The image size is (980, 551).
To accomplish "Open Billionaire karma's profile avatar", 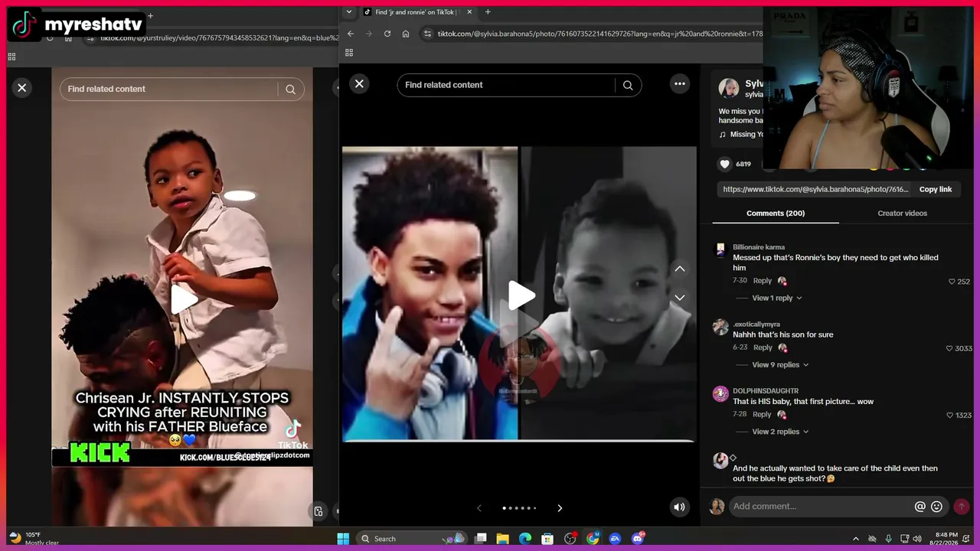I will [x=720, y=250].
